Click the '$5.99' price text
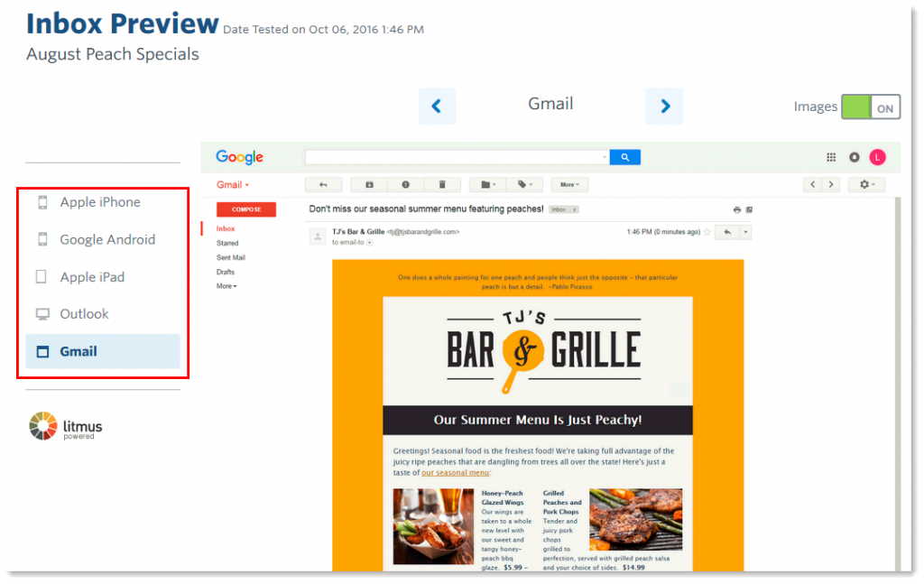The width and height of the screenshot is (924, 584). [513, 568]
